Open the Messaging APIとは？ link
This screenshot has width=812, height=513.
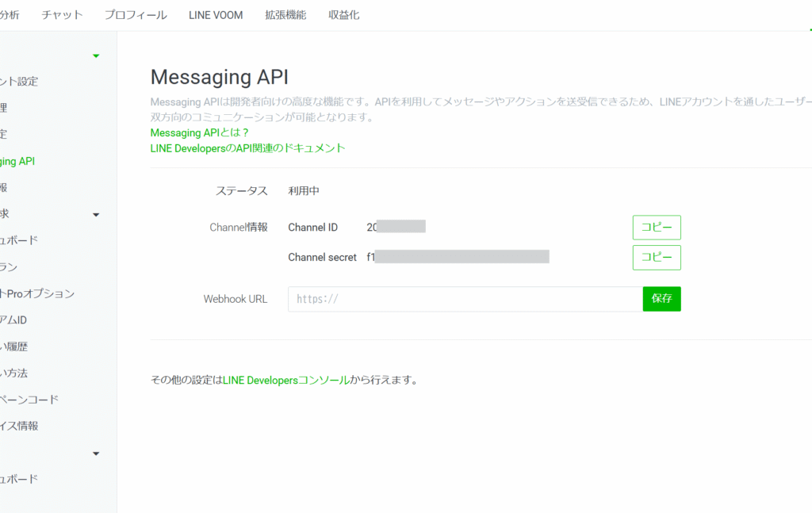tap(199, 132)
